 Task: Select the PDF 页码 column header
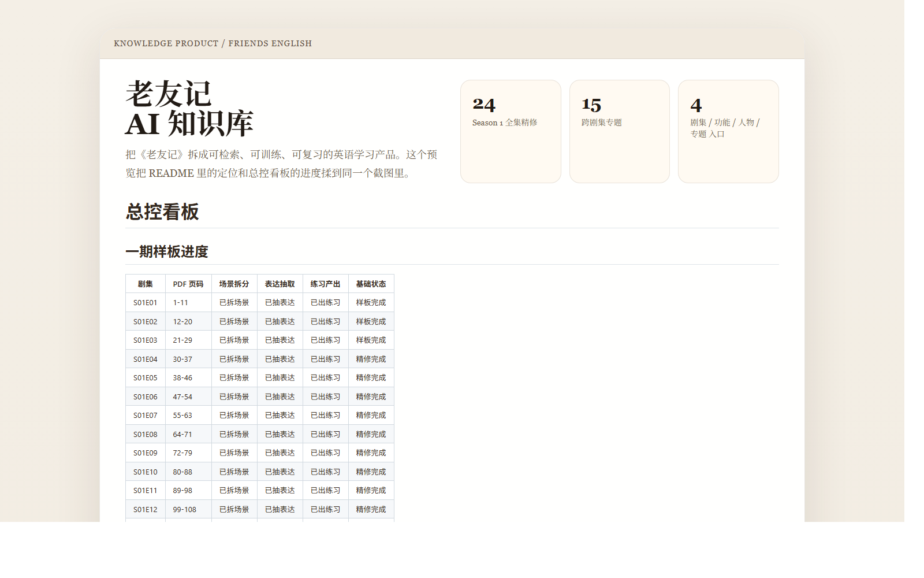coord(188,284)
